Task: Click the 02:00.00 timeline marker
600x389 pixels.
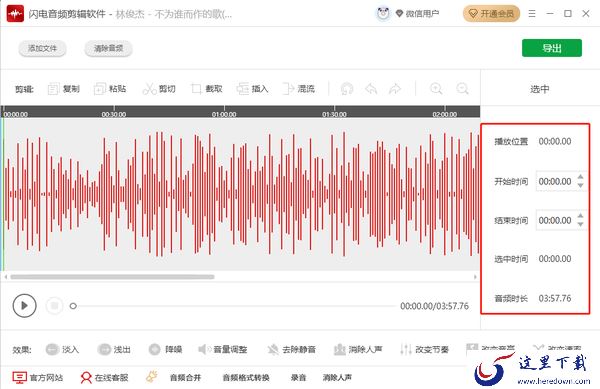Action: coord(445,114)
